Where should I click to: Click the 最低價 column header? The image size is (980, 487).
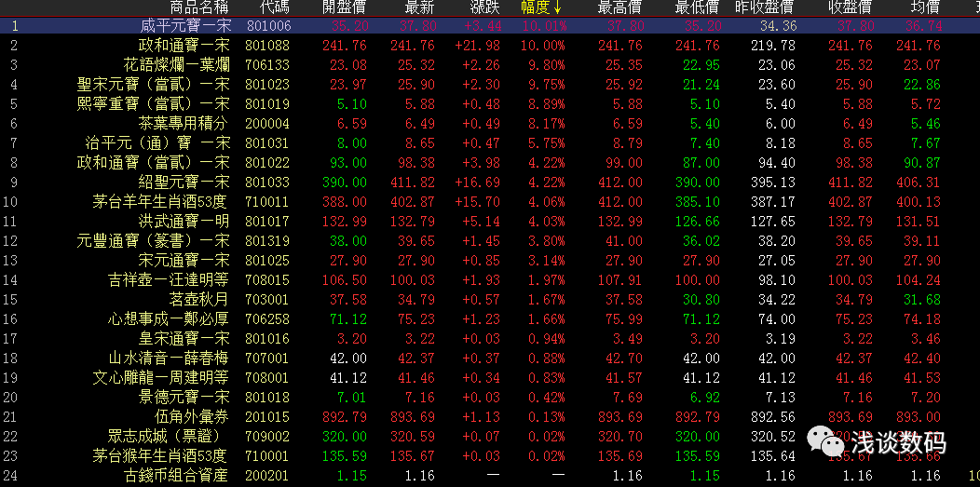tap(697, 8)
